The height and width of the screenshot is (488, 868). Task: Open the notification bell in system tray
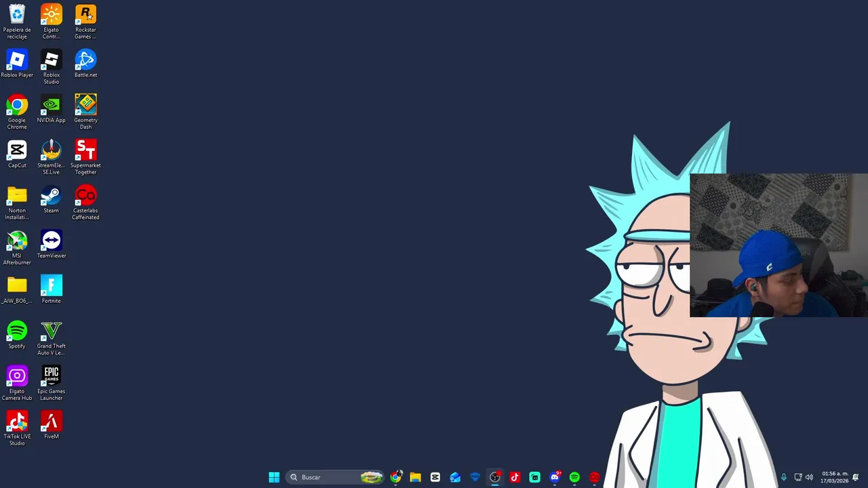pos(856,477)
